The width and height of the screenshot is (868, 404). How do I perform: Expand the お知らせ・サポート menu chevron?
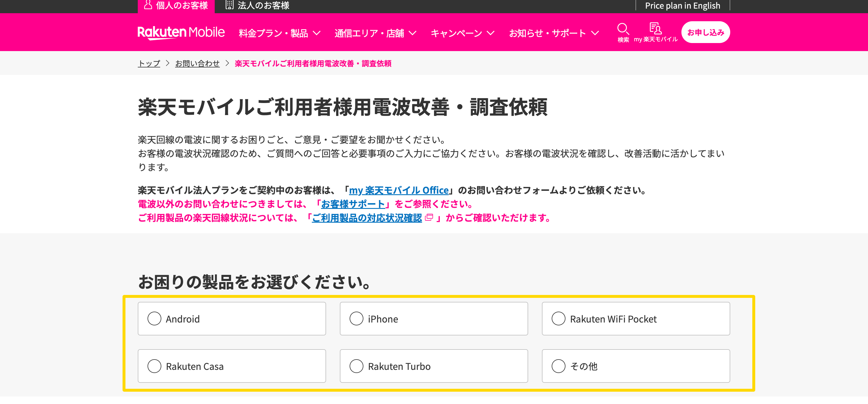click(595, 33)
